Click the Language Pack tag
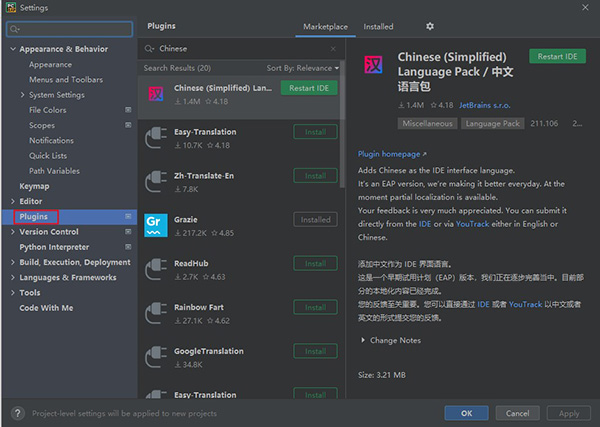 tap(492, 124)
